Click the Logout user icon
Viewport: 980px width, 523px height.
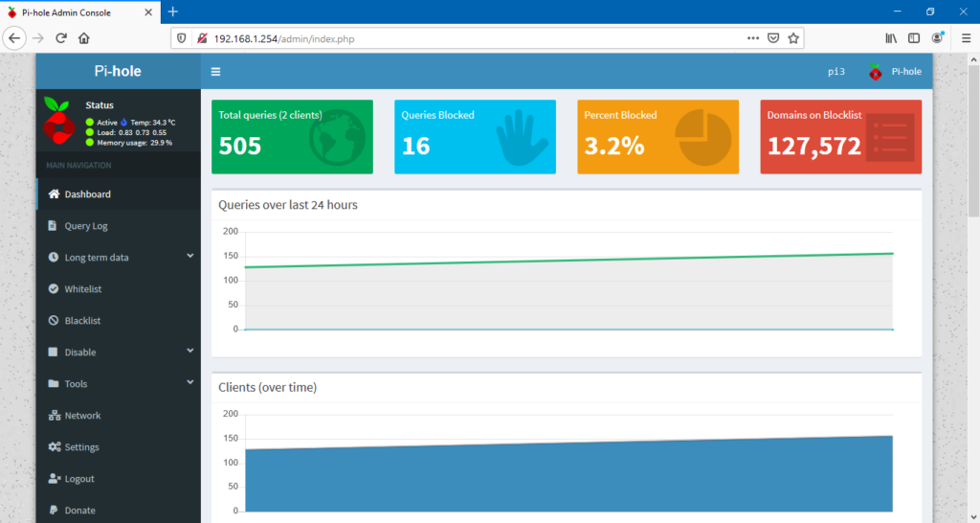55,479
